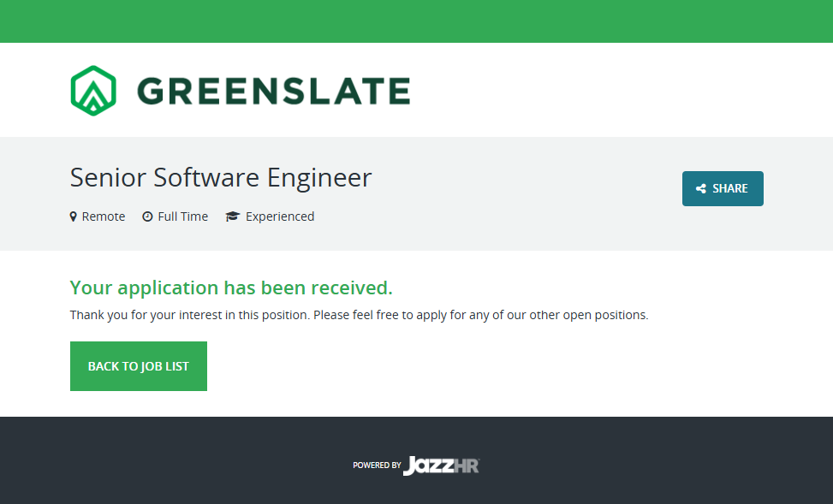
Task: Click the thank-you message paragraph
Action: tap(359, 315)
